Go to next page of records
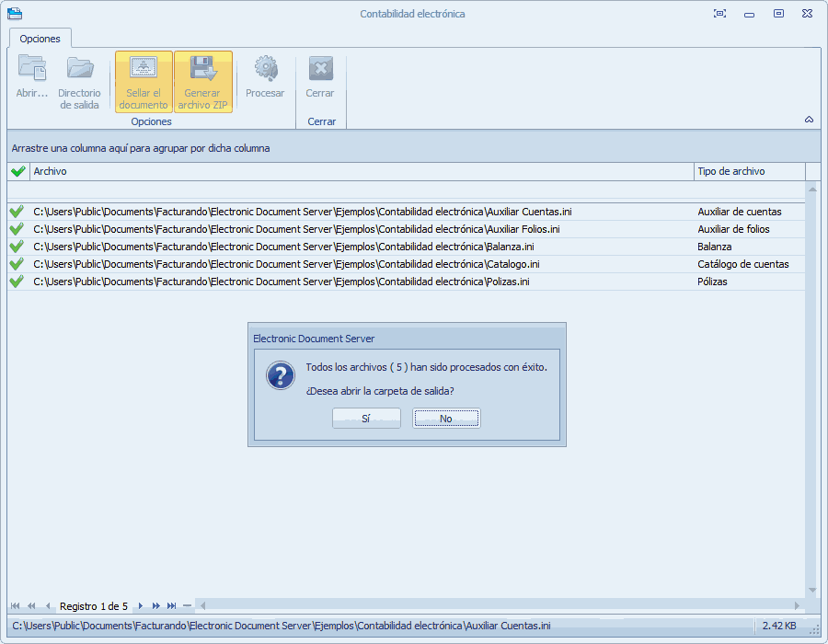This screenshot has width=828, height=644. pos(155,606)
